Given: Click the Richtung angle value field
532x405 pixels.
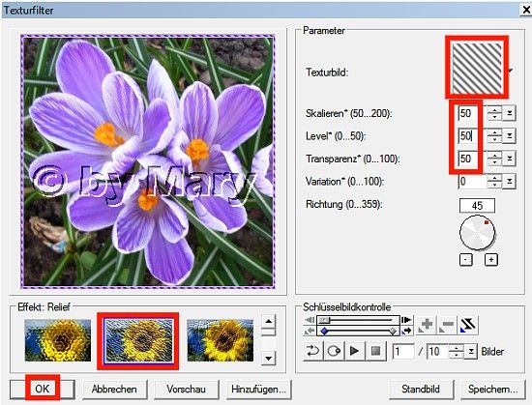Looking at the screenshot, I should (477, 206).
